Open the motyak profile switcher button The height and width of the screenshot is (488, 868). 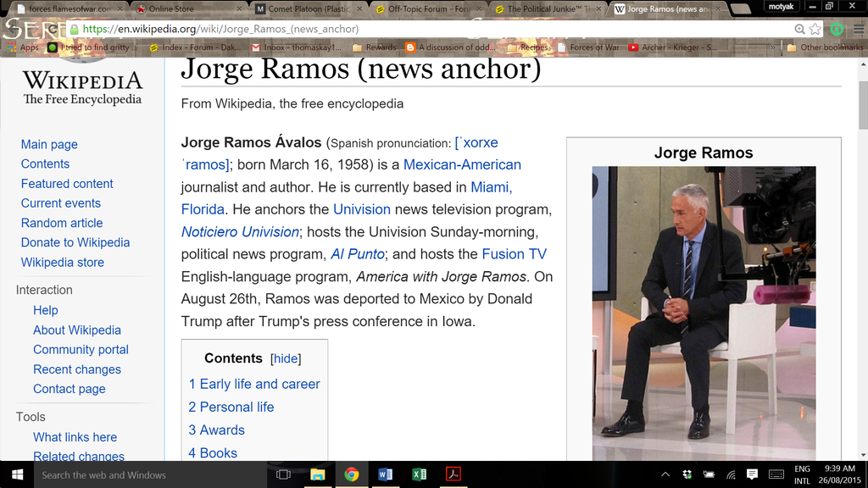click(x=781, y=7)
